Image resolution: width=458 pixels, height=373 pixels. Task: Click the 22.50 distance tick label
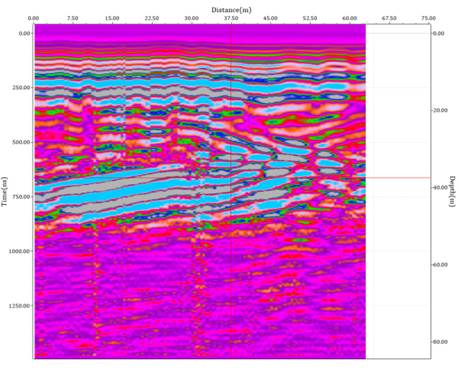tap(152, 18)
